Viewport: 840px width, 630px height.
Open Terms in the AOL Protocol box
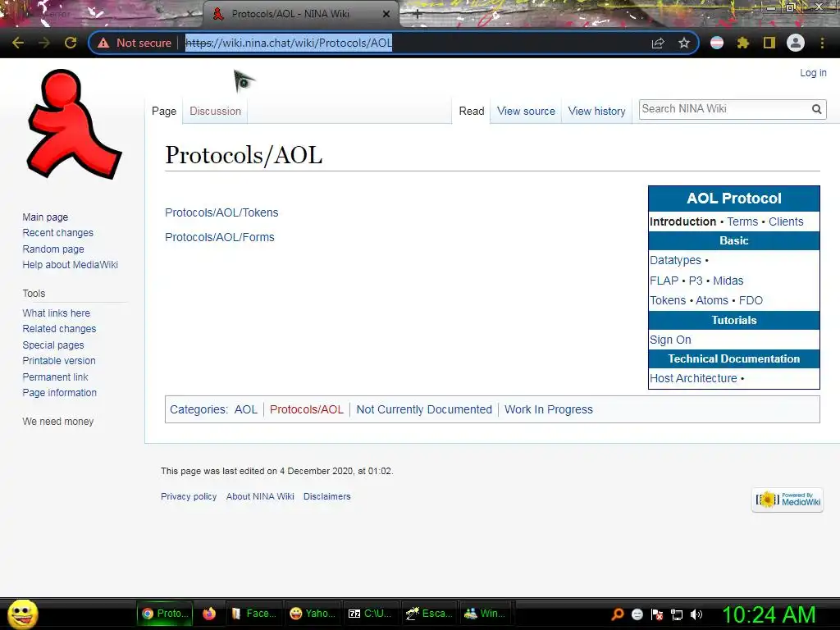coord(742,221)
